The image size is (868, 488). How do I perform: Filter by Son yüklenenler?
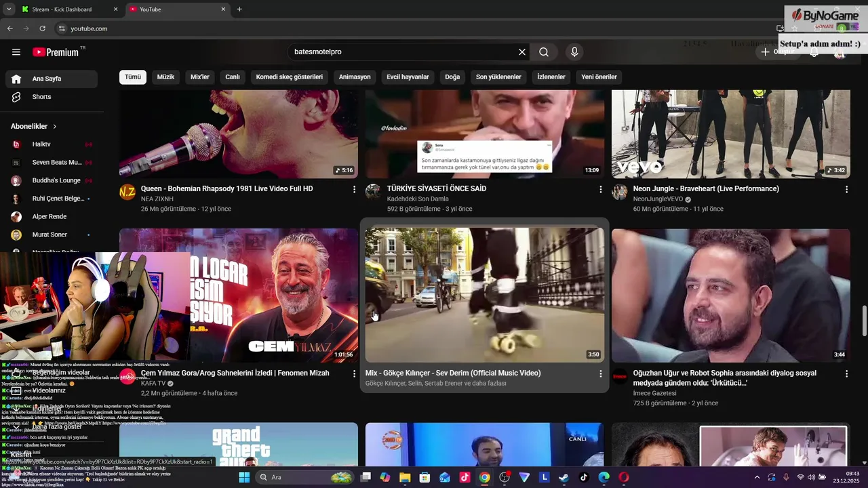pyautogui.click(x=498, y=77)
